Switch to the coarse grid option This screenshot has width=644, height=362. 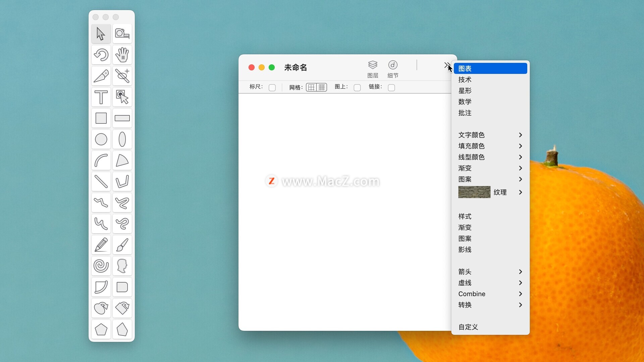[311, 87]
